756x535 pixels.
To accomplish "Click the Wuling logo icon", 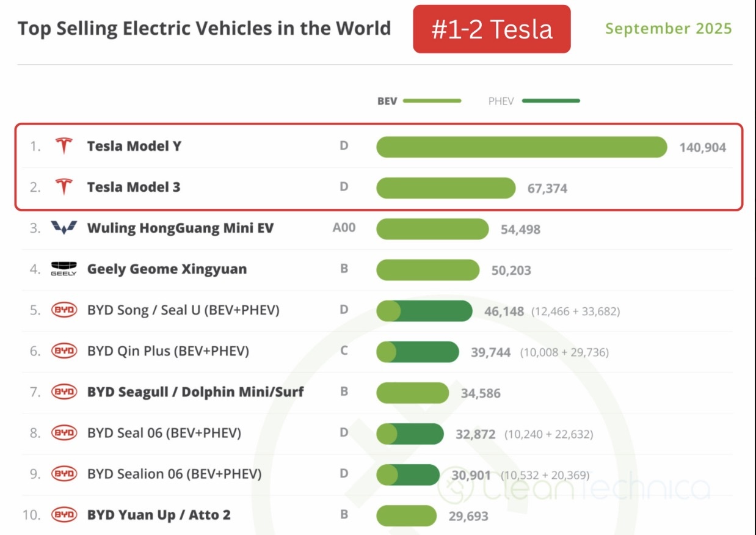I will click(x=64, y=228).
